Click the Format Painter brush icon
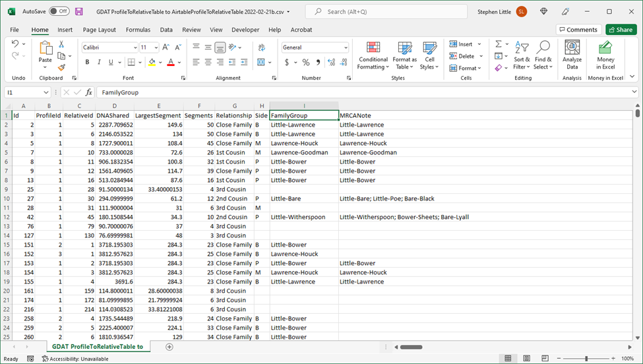This screenshot has height=364, width=643. click(61, 67)
